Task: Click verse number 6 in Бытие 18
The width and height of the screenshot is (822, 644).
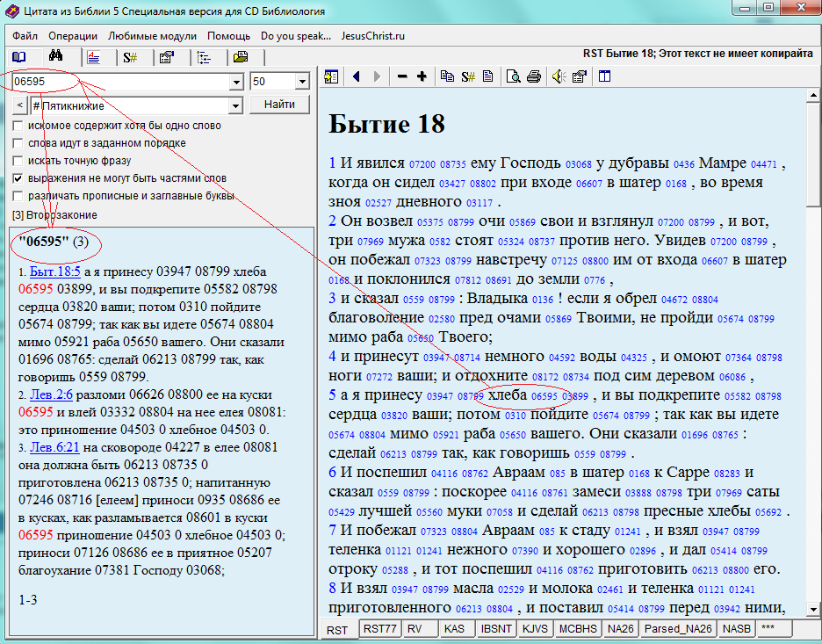Action: tap(332, 472)
